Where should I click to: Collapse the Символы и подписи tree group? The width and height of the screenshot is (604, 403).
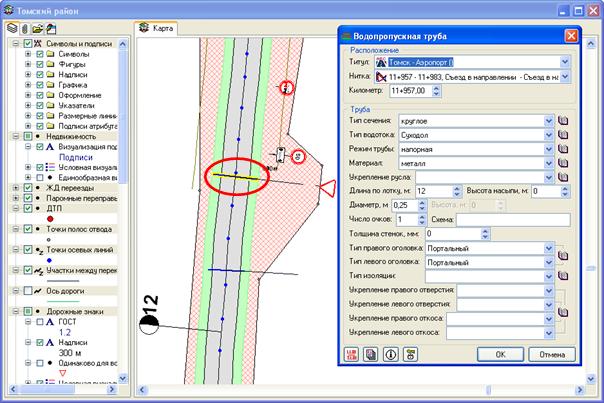14,44
